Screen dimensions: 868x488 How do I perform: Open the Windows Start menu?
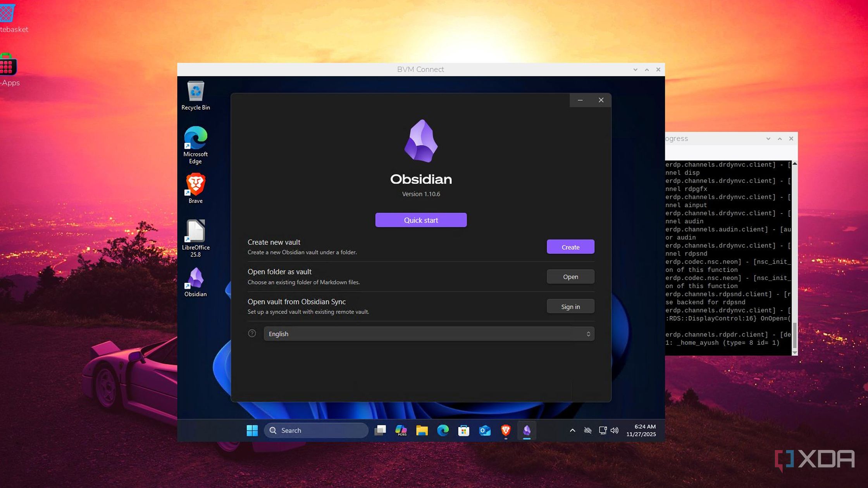pos(252,430)
